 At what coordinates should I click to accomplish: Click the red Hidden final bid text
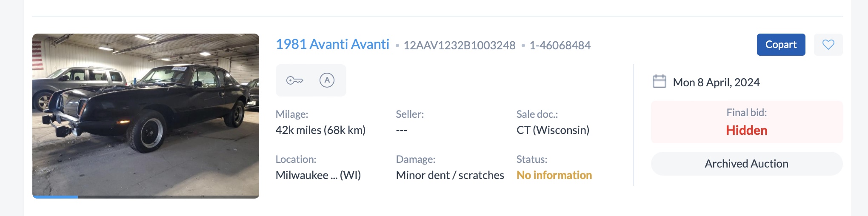[x=746, y=131]
